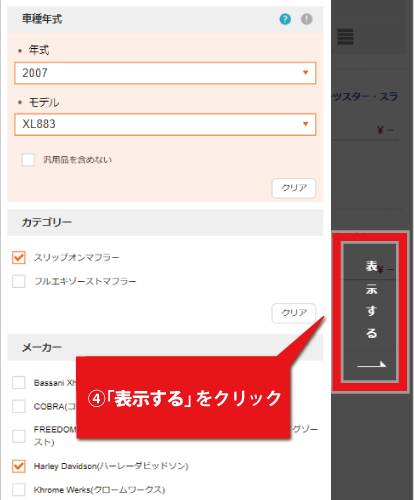Image resolution: width=414 pixels, height=500 pixels.
Task: Click the メーカー section header text
Action: [42, 347]
